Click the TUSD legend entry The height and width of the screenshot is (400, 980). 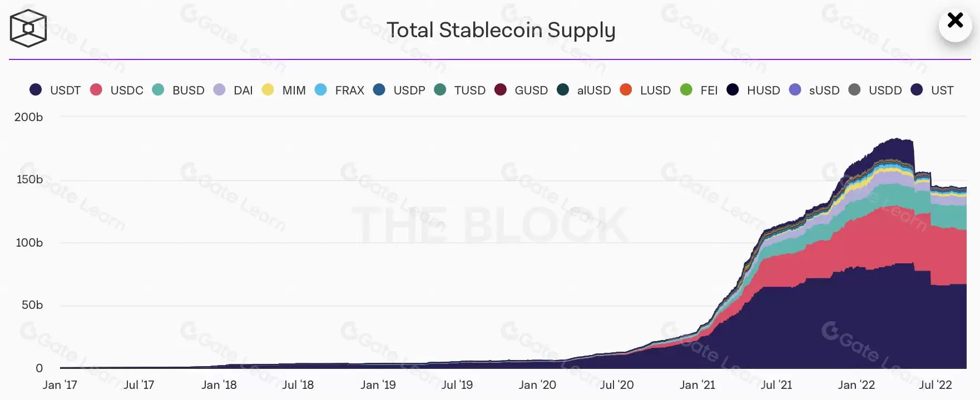[x=459, y=90]
